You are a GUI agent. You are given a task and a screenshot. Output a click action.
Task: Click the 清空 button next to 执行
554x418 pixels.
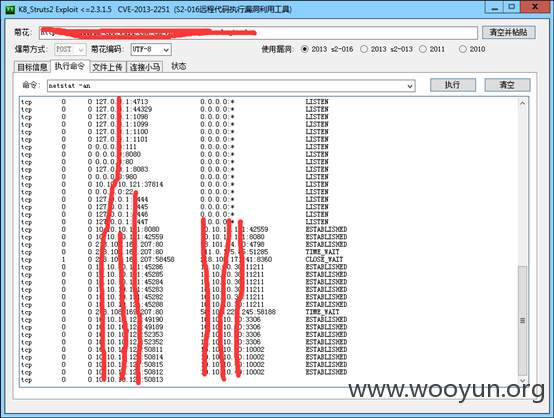(507, 85)
